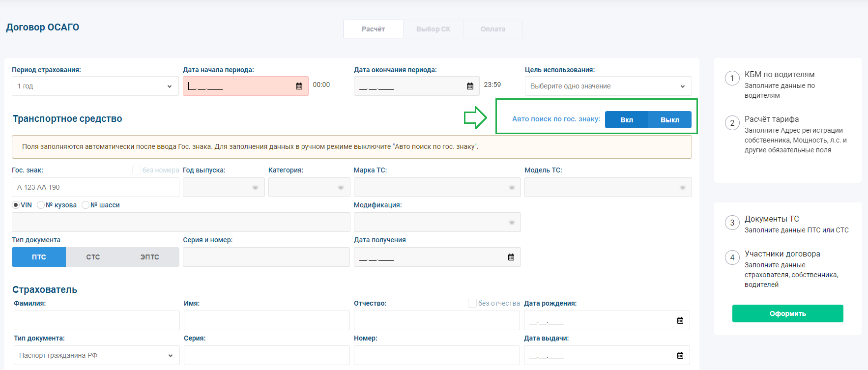Focus the Дата получения date field
868x370 pixels.
coord(437,257)
